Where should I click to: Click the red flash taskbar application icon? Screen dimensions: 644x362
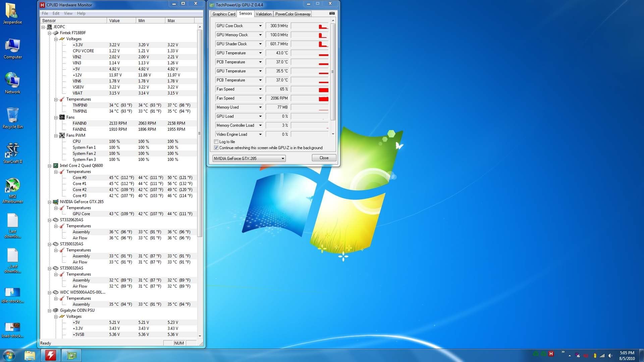[51, 355]
